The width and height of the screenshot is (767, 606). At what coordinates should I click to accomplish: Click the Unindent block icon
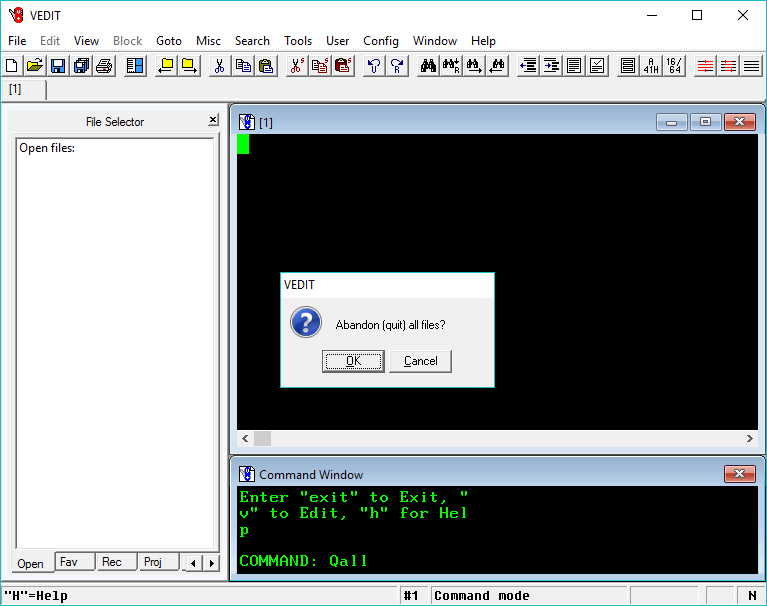(x=528, y=66)
